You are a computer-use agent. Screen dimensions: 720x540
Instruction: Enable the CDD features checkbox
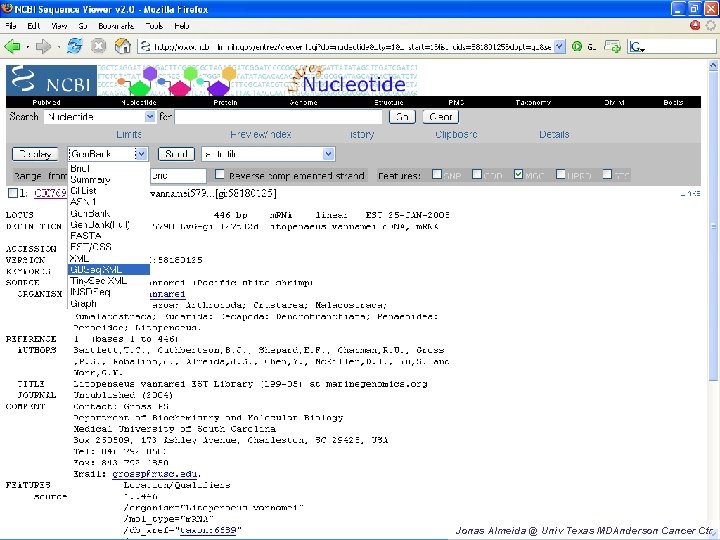pyautogui.click(x=477, y=174)
